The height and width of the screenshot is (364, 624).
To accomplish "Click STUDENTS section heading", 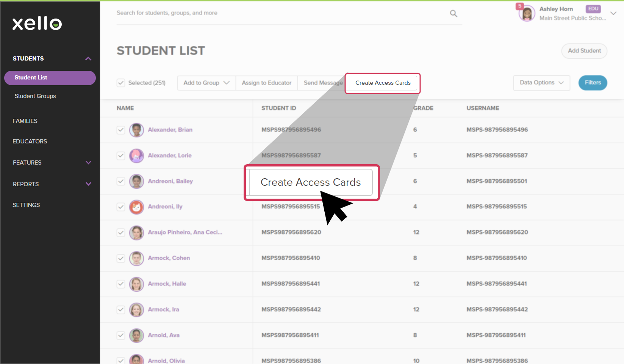I will tap(28, 59).
